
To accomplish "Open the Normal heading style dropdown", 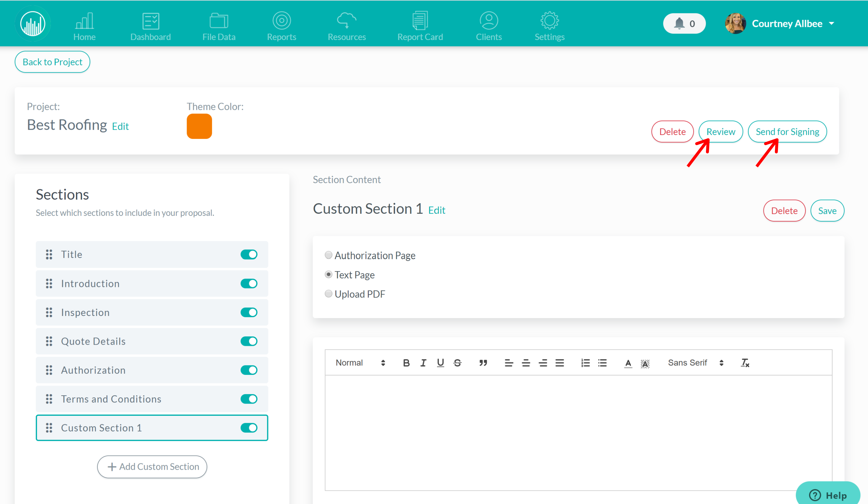I will click(x=360, y=363).
